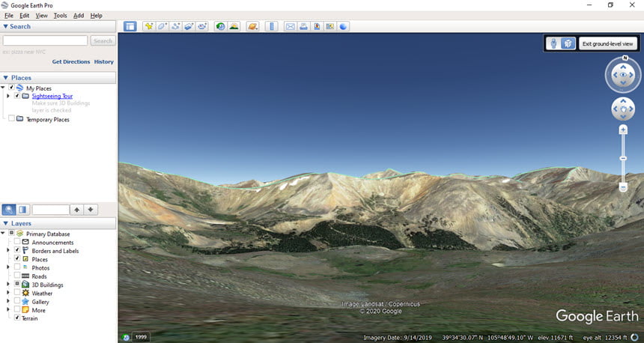This screenshot has width=644, height=343.
Task: Select the Street View pegman icon
Action: pyautogui.click(x=553, y=43)
